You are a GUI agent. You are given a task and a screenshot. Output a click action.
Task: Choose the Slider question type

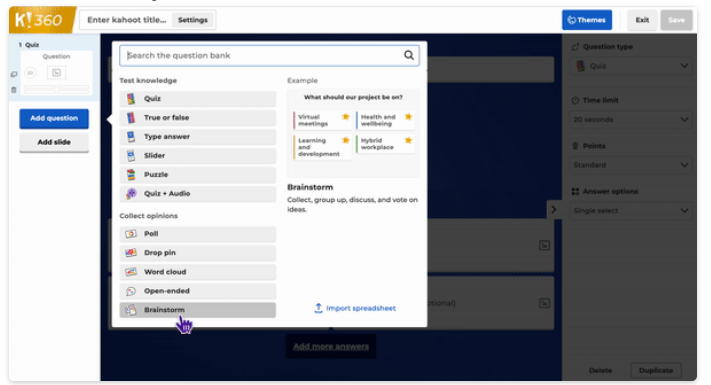[198, 156]
